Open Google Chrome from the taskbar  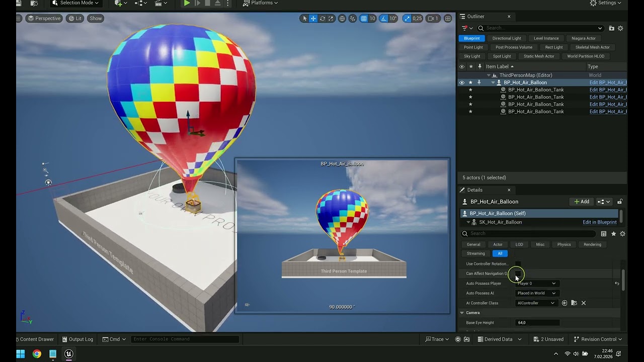click(x=37, y=354)
